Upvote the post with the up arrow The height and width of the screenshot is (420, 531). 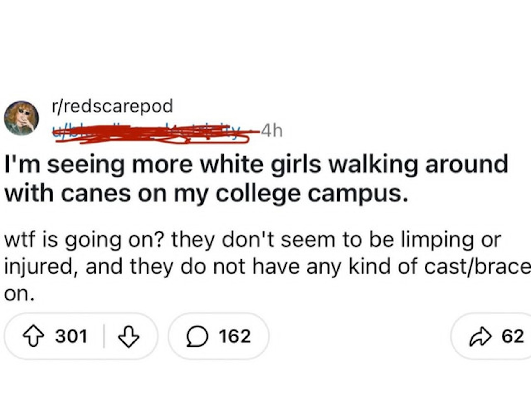[33, 336]
